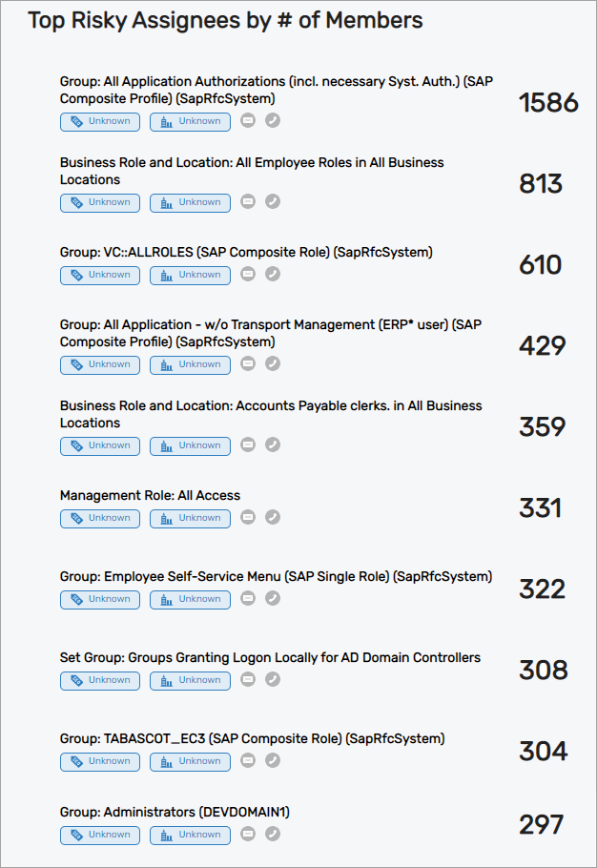Click the tag Unknown badge under Administrators (DEVDOMAIN1)
The height and width of the screenshot is (868, 597).
tap(100, 835)
